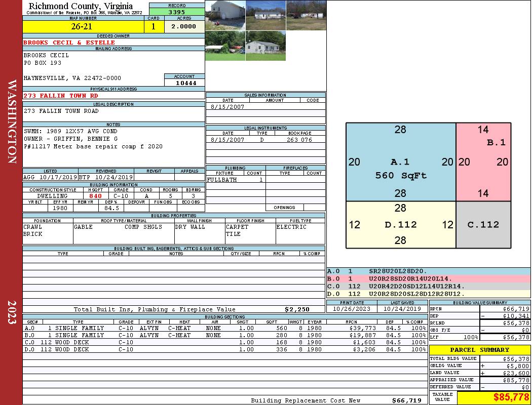
Task: Click the third mobile home photo thumbnail
Action: click(x=306, y=15)
